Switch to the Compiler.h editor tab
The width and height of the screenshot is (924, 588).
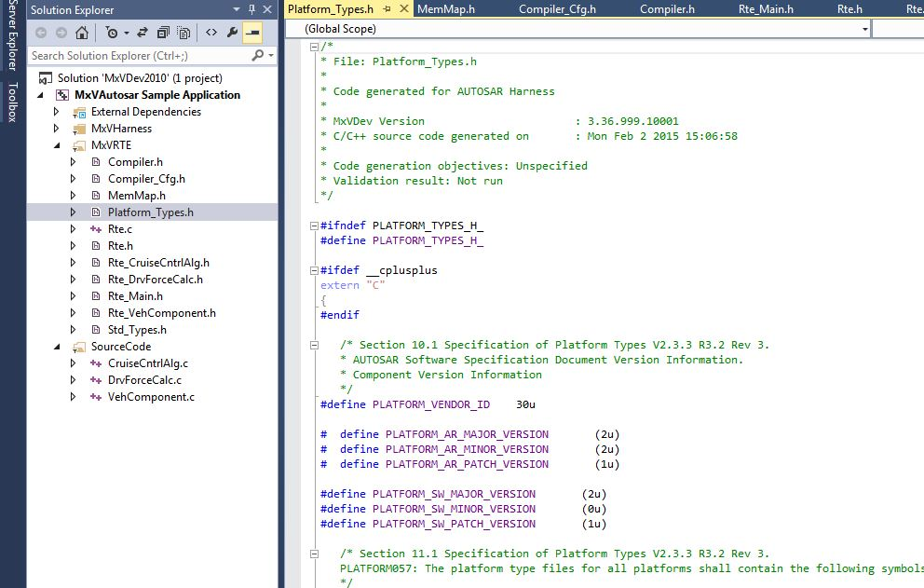(667, 8)
